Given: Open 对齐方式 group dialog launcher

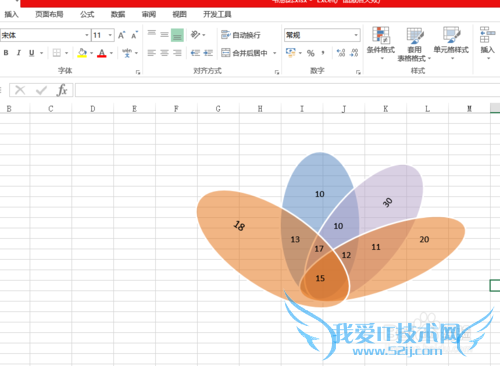Looking at the screenshot, I should click(277, 72).
